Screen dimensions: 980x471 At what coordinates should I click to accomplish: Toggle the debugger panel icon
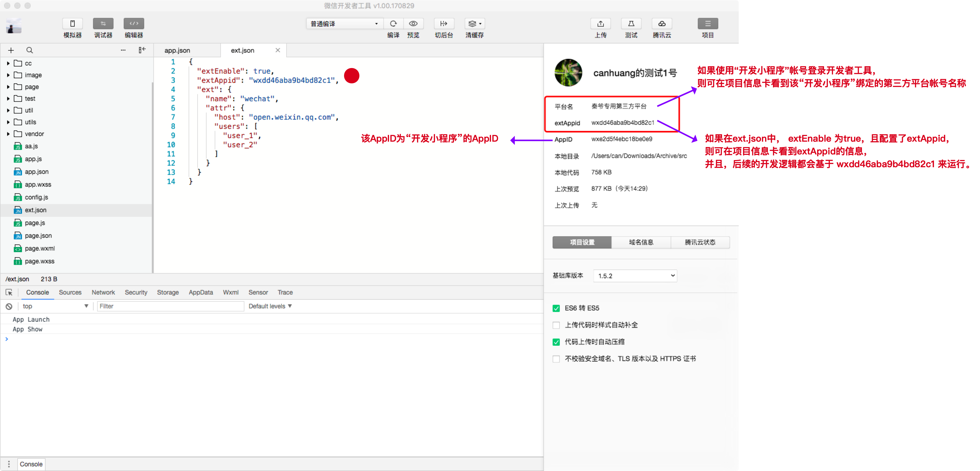(103, 24)
